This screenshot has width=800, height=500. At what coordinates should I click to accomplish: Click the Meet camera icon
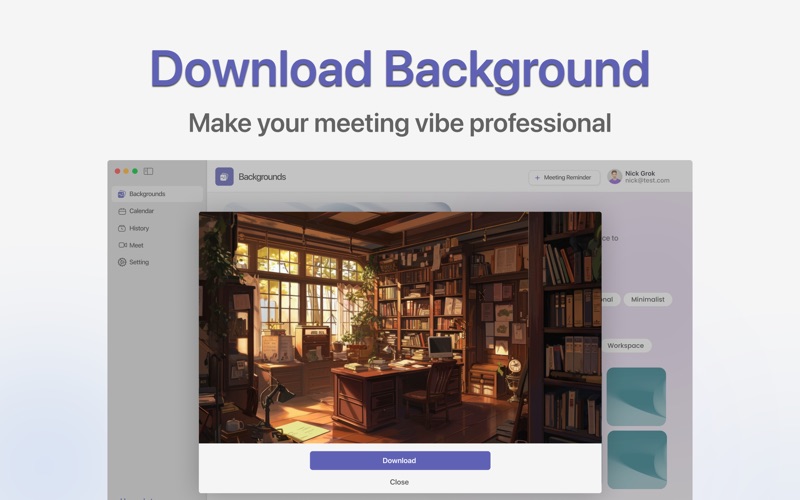[x=122, y=245]
